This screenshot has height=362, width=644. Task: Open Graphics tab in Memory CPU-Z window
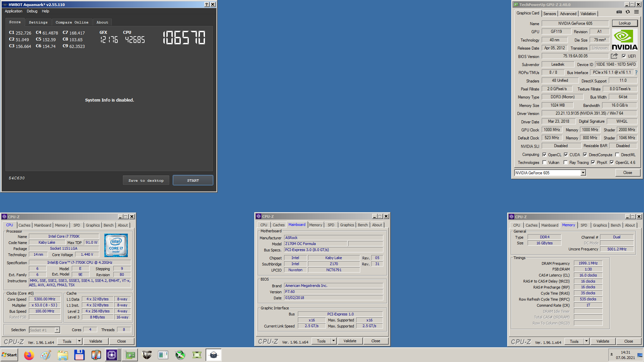(600, 225)
